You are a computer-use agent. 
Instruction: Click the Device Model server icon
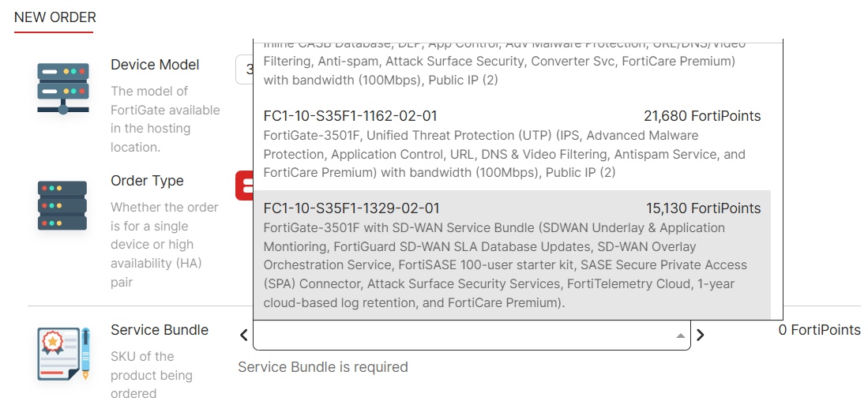pos(63,88)
